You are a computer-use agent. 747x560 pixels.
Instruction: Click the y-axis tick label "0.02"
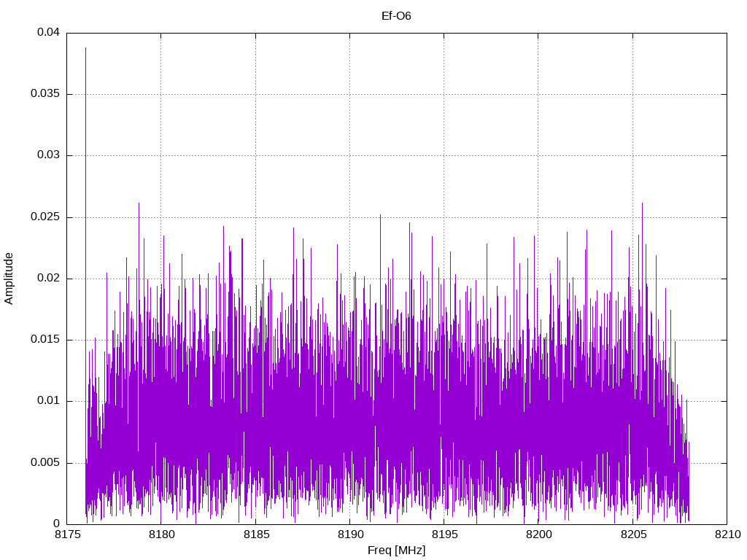[49, 278]
